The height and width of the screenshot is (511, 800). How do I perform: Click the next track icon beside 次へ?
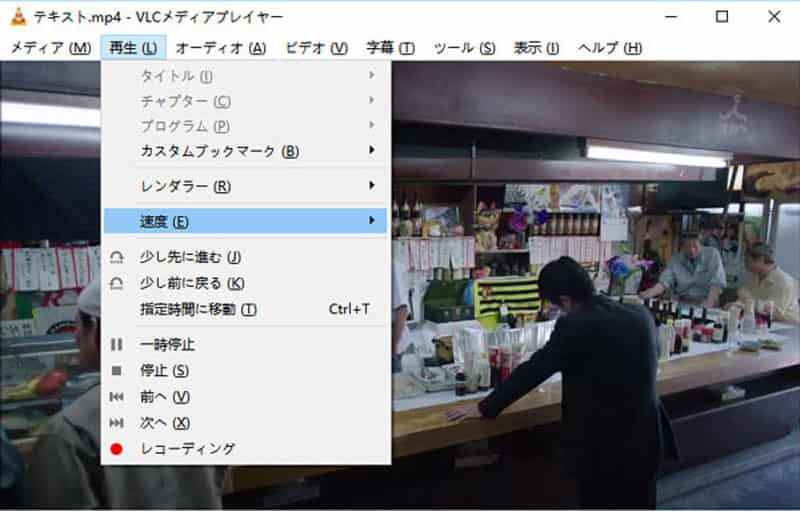[x=116, y=423]
